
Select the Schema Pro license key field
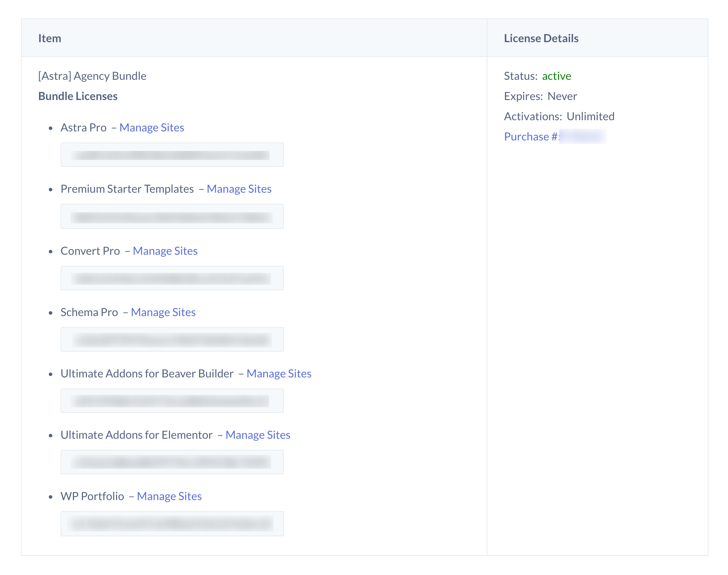click(172, 339)
